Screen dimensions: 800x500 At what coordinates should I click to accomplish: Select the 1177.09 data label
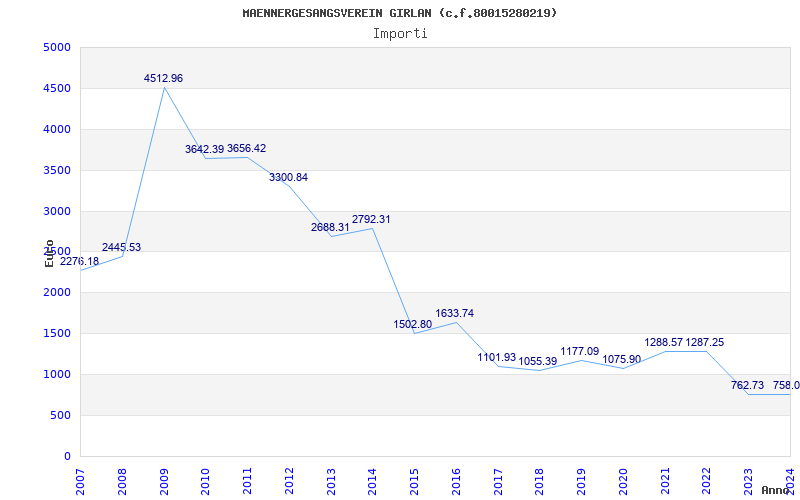click(x=580, y=351)
